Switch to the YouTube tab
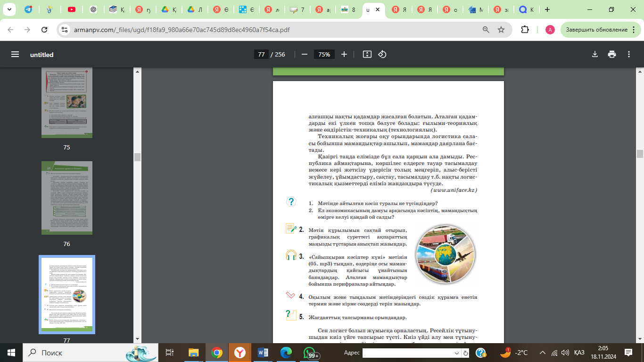The height and width of the screenshot is (362, 644). point(72,9)
